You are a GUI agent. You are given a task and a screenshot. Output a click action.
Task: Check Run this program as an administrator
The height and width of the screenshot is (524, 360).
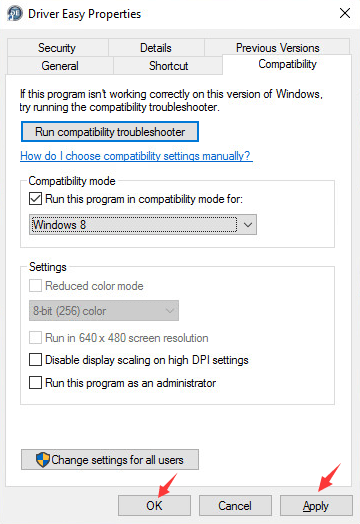35,383
